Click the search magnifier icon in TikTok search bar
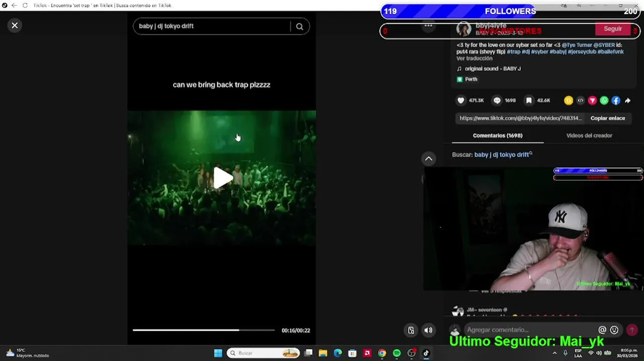The width and height of the screenshot is (644, 361). click(299, 27)
